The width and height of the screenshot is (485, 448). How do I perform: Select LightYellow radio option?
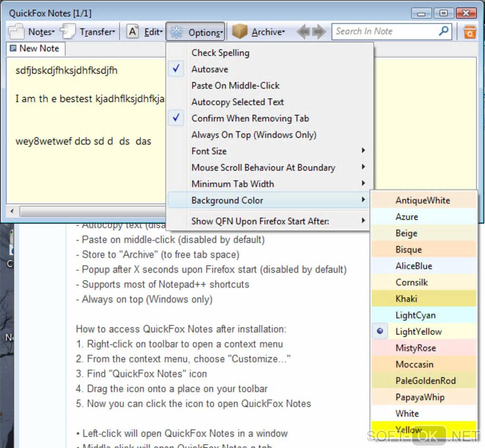click(424, 331)
